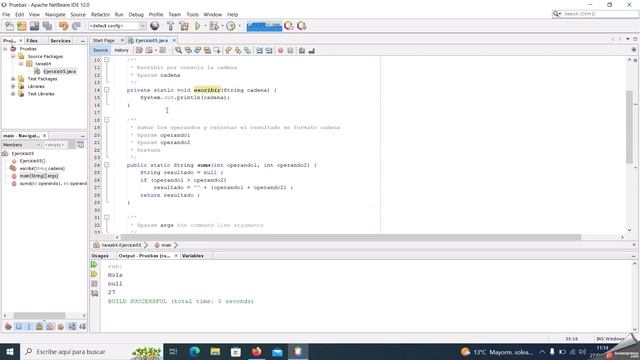This screenshot has height=360, width=640.
Task: Switch to the Usages tab
Action: (100, 256)
